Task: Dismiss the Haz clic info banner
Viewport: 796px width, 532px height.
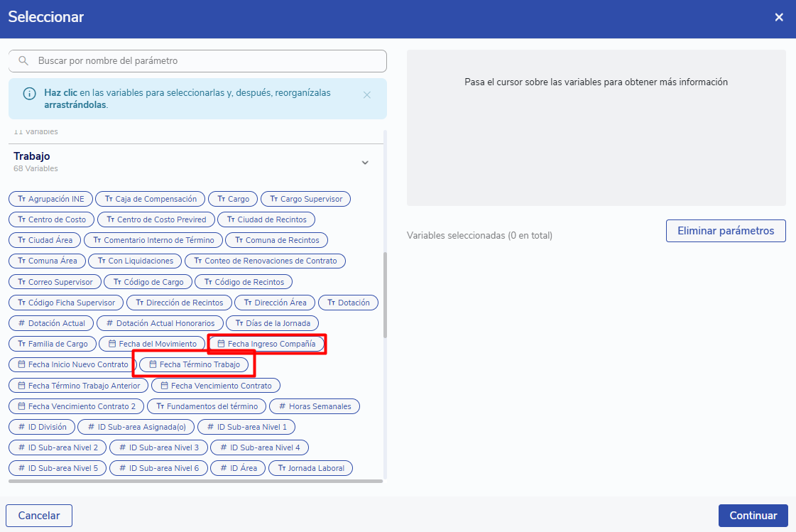Action: (367, 95)
